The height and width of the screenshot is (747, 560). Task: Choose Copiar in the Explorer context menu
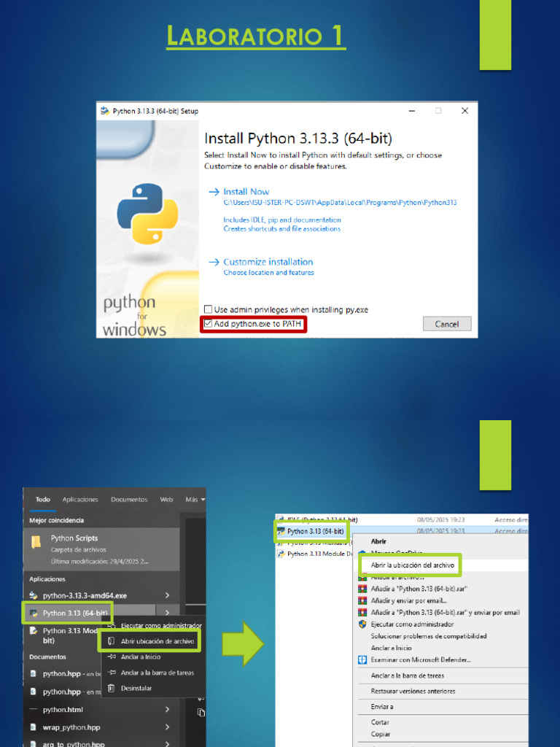(380, 734)
